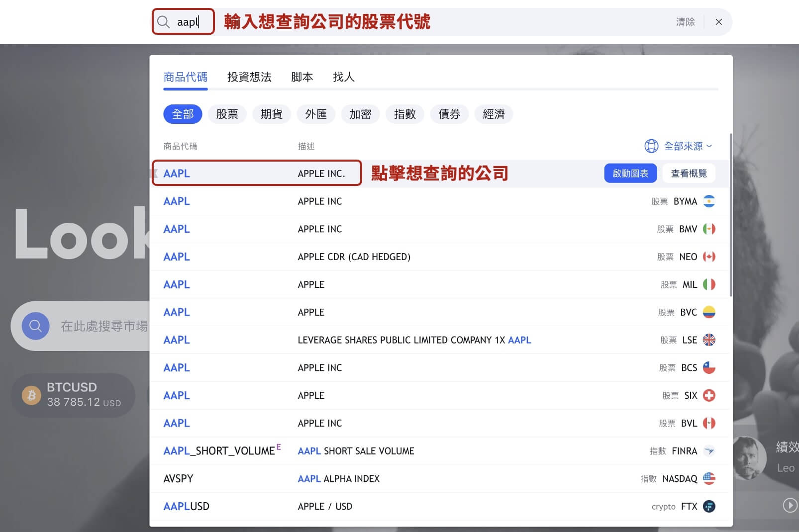Select the LEVERAGE SHARES 1X AAPL row
799x532 pixels.
tap(439, 340)
